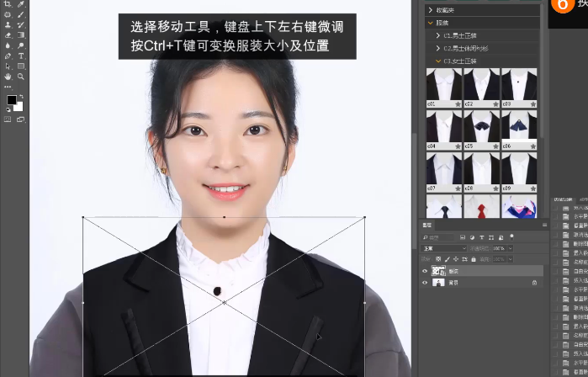
Task: Select the Clone Stamp tool
Action: (x=8, y=24)
